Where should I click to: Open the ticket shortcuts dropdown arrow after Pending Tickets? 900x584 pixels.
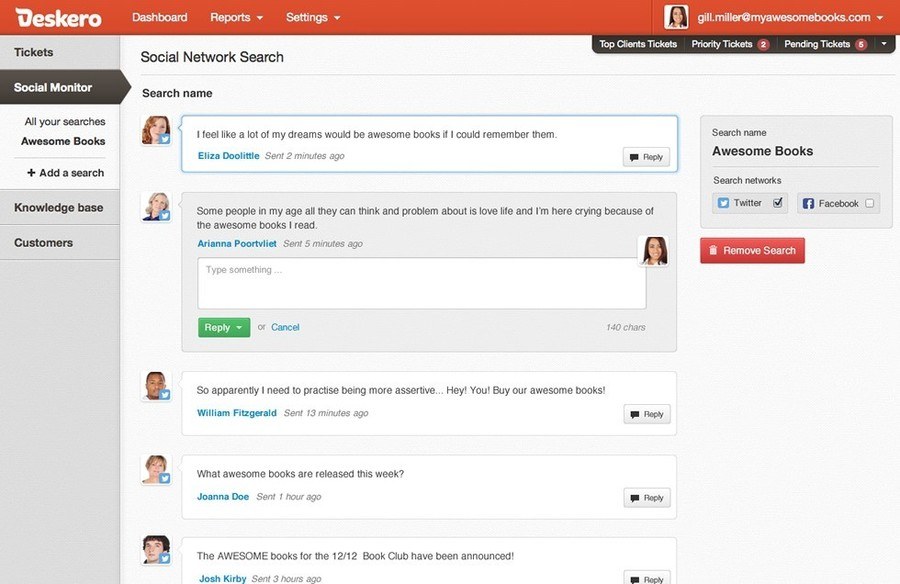(x=884, y=44)
